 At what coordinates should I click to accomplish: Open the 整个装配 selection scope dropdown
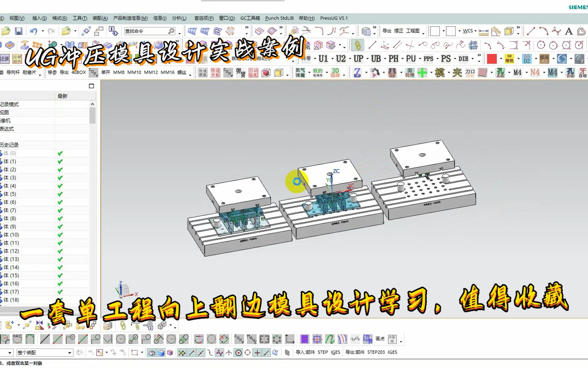pos(69,352)
